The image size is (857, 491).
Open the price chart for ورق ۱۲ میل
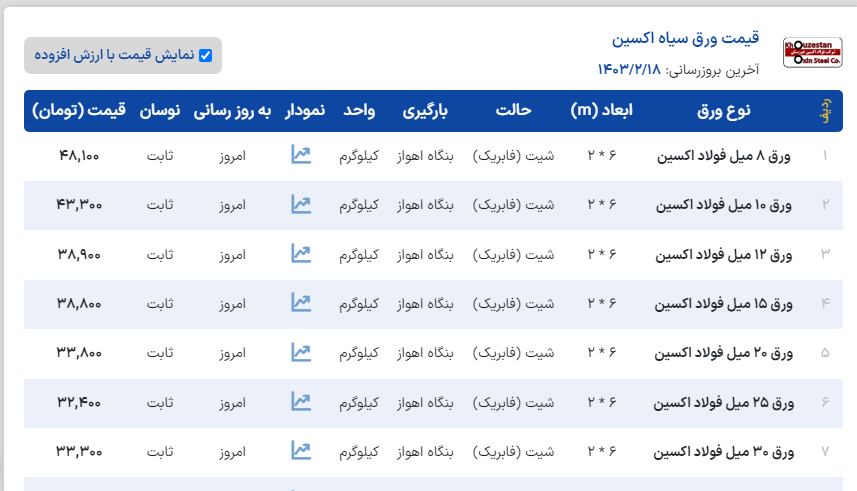tap(301, 253)
